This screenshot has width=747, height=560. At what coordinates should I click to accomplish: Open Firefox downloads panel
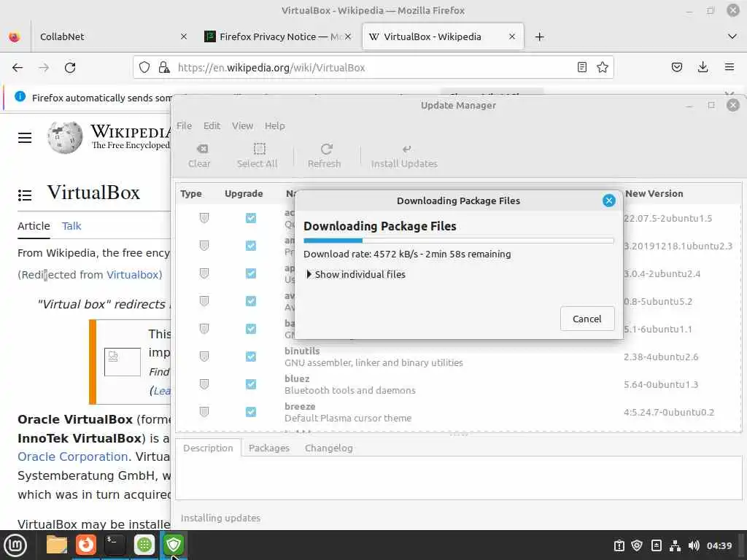703,67
